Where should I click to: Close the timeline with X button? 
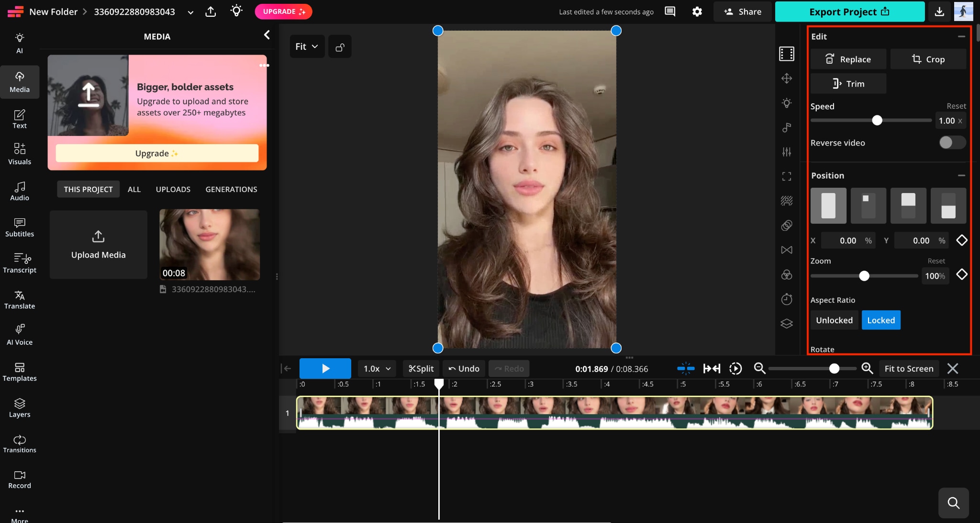click(953, 368)
